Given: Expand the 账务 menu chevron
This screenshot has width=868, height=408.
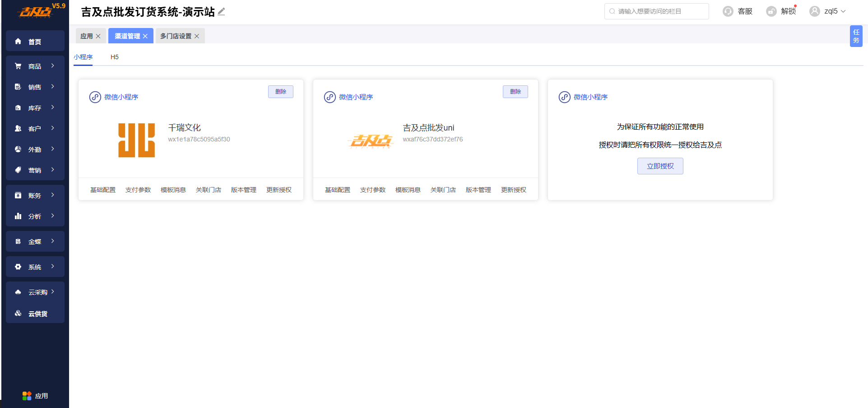Looking at the screenshot, I should pos(53,195).
